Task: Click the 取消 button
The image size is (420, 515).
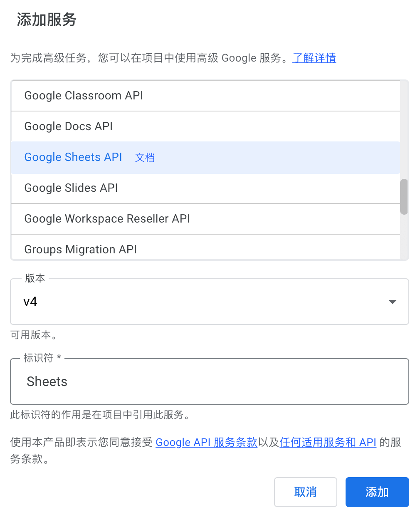Action: click(306, 492)
